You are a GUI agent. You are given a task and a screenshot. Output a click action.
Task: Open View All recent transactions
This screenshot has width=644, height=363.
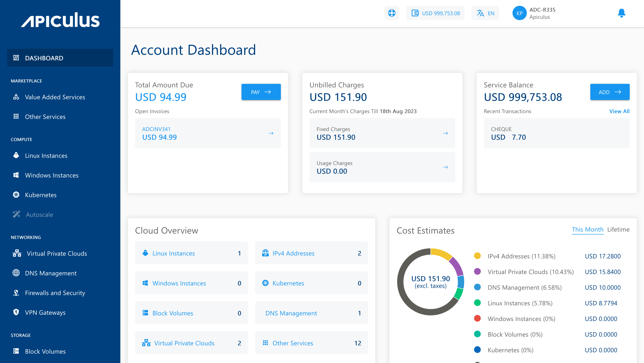619,111
